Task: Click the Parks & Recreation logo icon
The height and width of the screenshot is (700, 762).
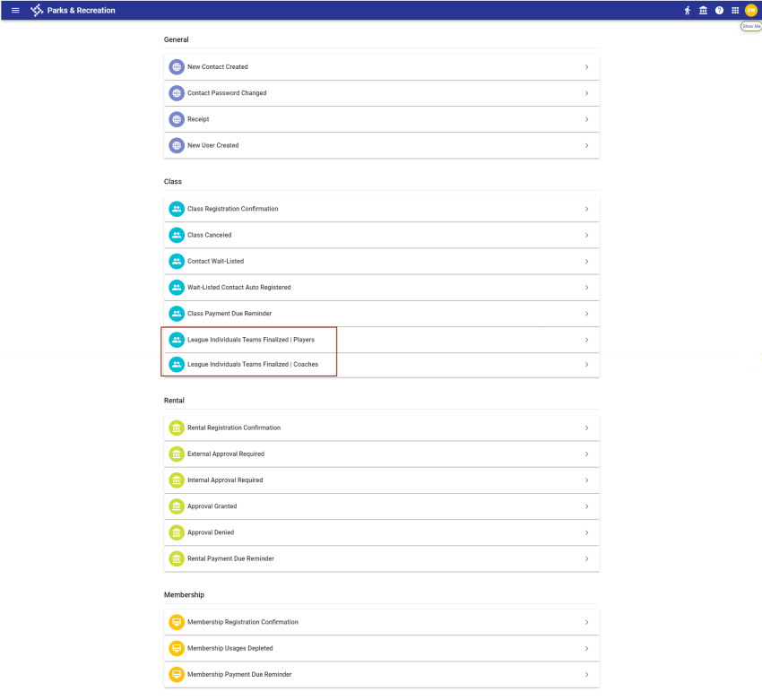Action: point(37,11)
